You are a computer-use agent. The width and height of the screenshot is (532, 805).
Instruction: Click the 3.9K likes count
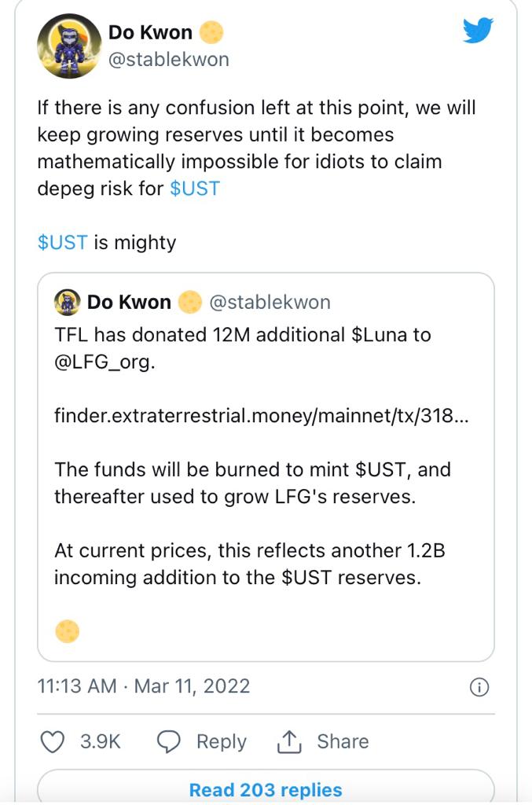[100, 741]
